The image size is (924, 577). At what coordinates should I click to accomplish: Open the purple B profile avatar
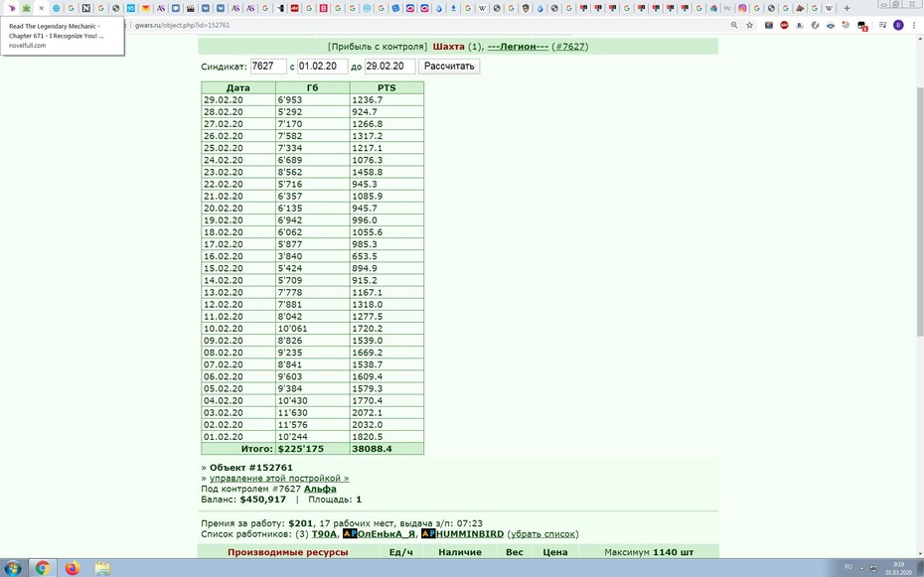(x=898, y=25)
